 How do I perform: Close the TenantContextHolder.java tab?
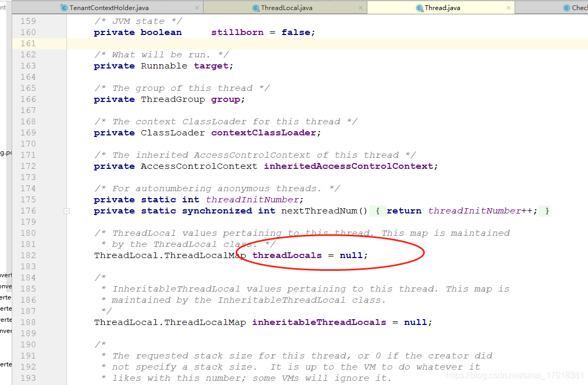pyautogui.click(x=197, y=7)
